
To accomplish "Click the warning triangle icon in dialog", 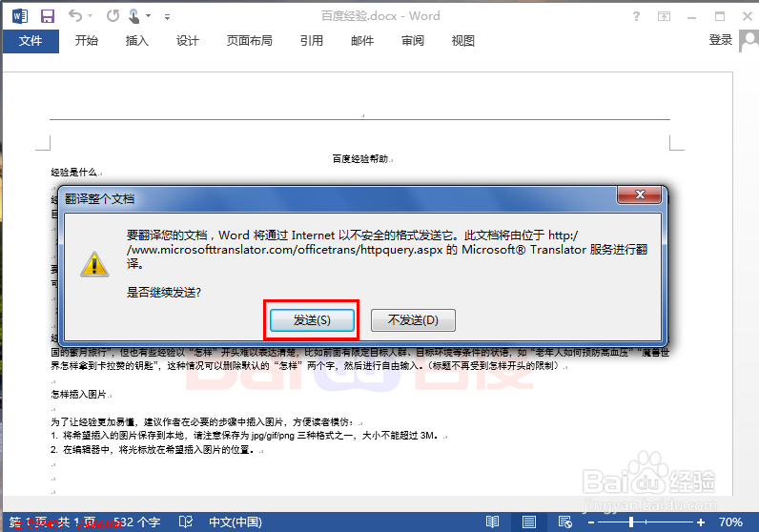I will point(94,264).
